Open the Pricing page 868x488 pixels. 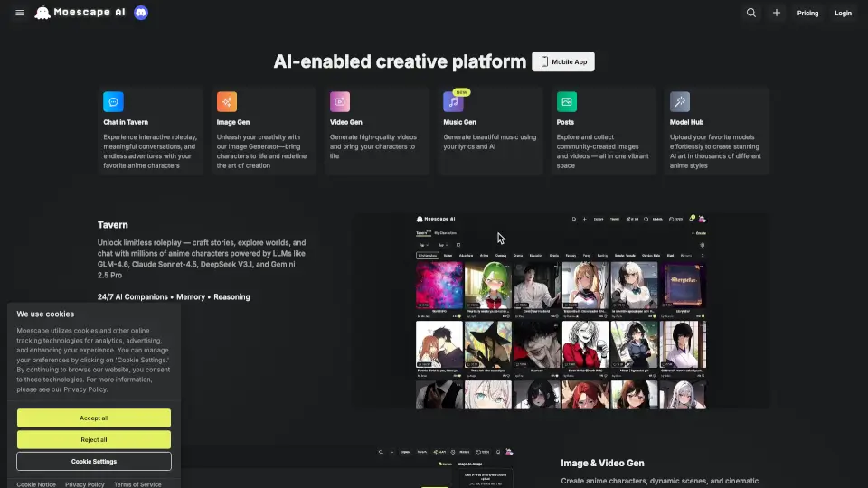point(807,14)
